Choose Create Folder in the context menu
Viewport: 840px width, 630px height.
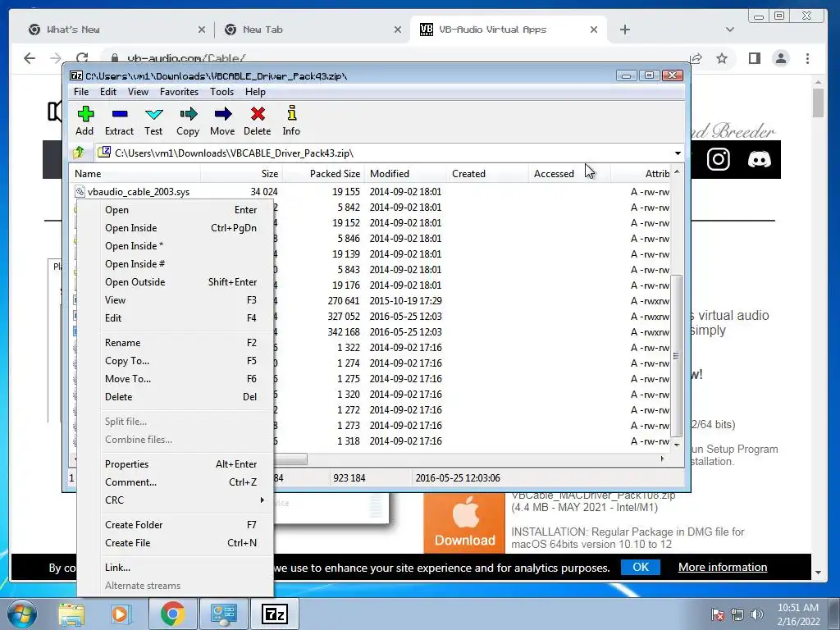tap(176, 524)
